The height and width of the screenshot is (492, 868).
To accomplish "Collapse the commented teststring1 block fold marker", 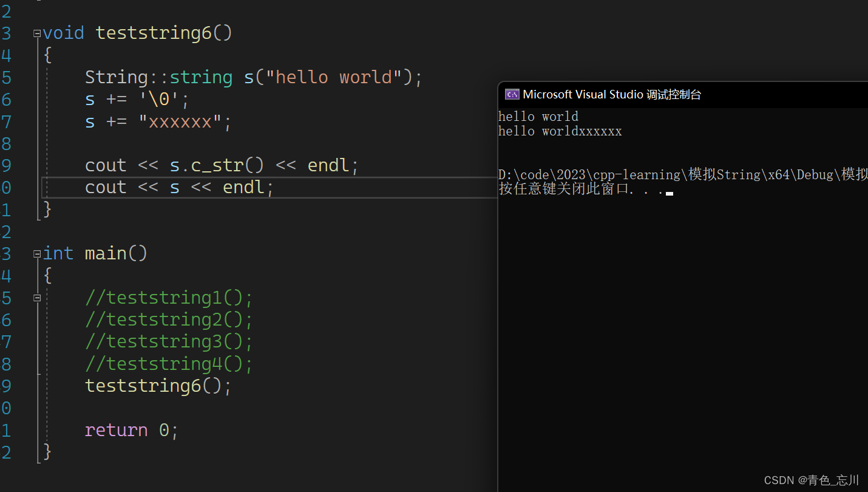I will (x=37, y=298).
